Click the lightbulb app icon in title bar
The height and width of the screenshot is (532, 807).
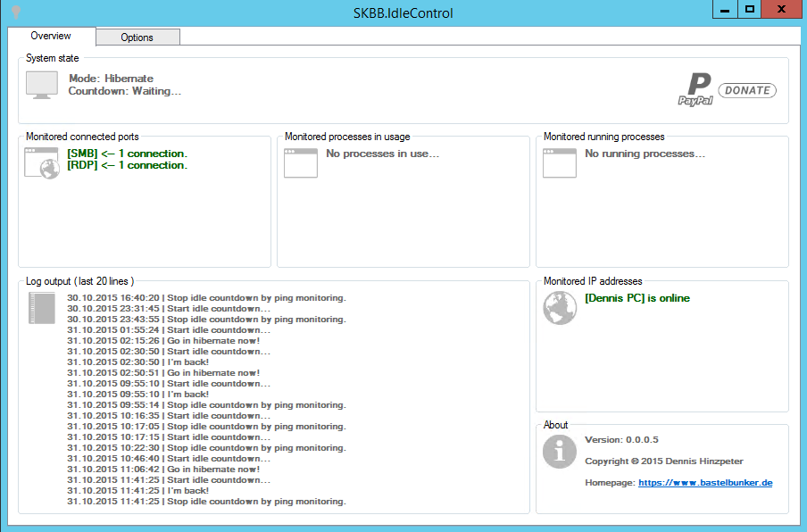pos(16,12)
